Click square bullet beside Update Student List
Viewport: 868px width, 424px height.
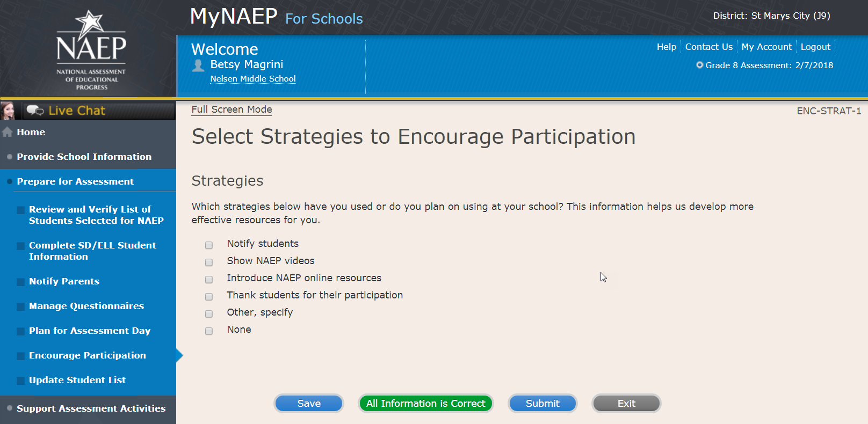(x=20, y=381)
